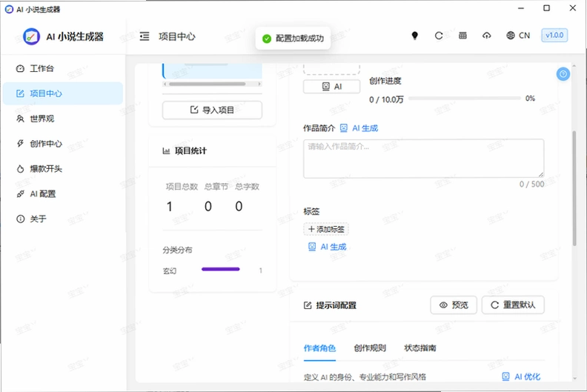The image size is (587, 392).
Task: Collapse the sidebar with the menu fold icon
Action: tap(145, 36)
